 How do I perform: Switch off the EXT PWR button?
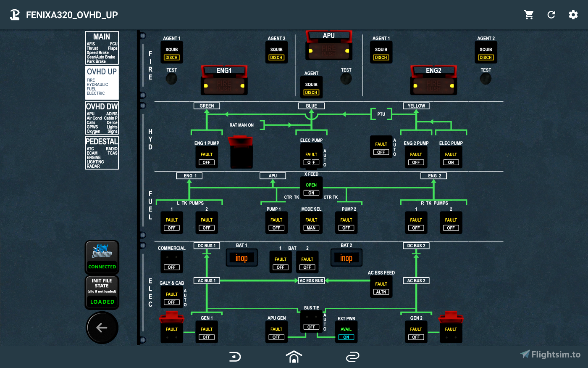coord(346,333)
